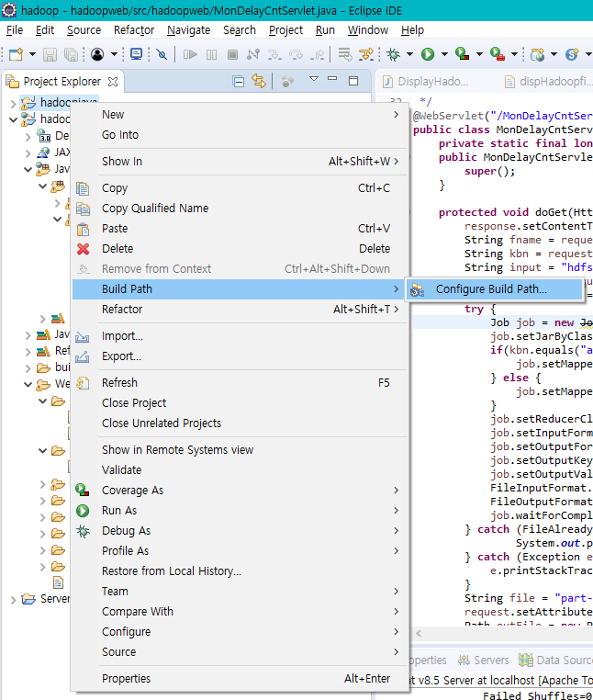Open the dropdown arrow next to New icon
Image resolution: width=593 pixels, height=700 pixels.
(32, 54)
